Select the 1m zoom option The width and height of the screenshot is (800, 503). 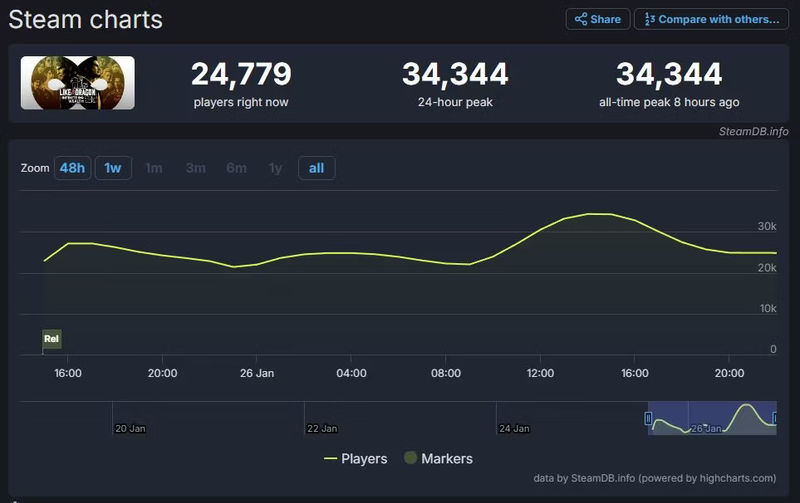tap(154, 168)
